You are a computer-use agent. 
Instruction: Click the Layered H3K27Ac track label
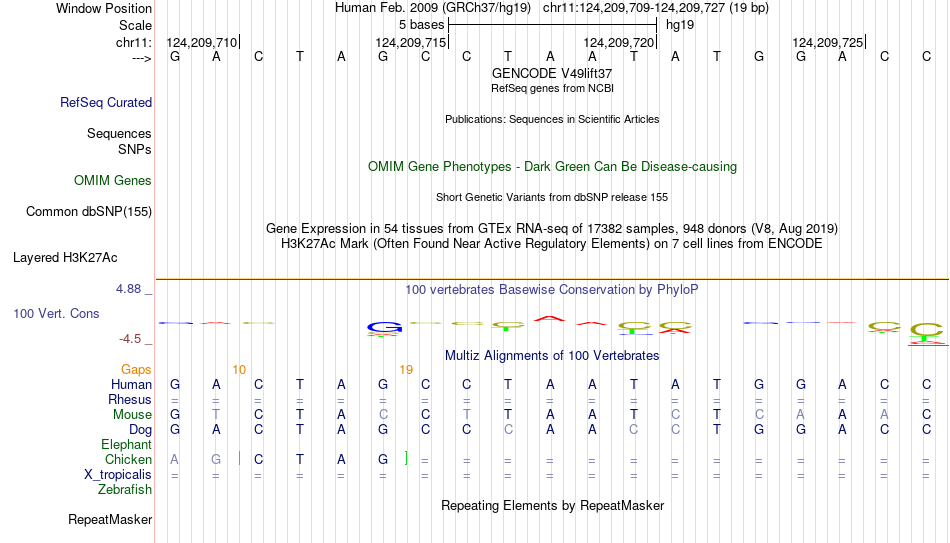point(65,258)
